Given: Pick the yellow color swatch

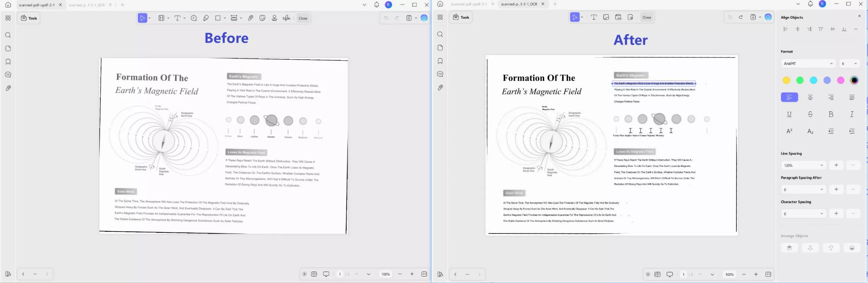Looking at the screenshot, I should click(x=786, y=80).
